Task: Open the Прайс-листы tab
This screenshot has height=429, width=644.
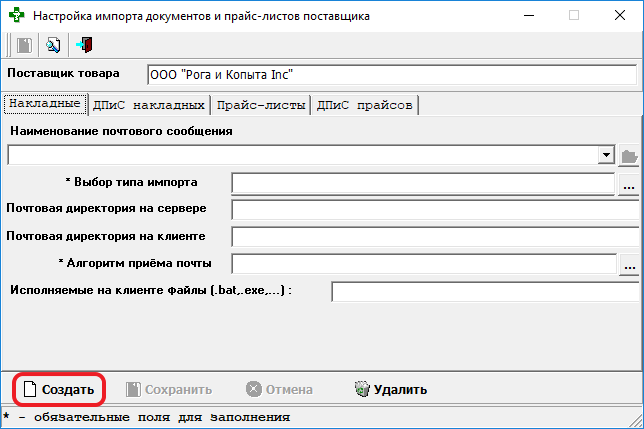Action: pyautogui.click(x=261, y=105)
